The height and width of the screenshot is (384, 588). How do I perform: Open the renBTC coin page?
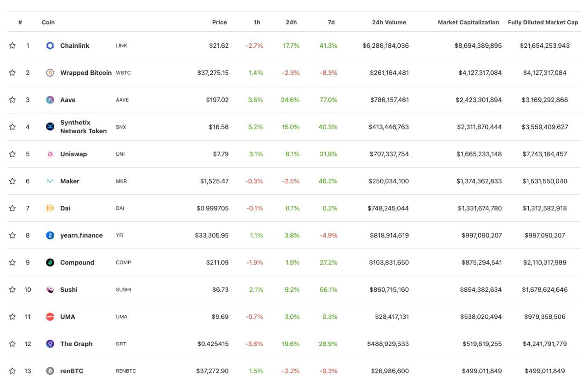click(x=72, y=371)
